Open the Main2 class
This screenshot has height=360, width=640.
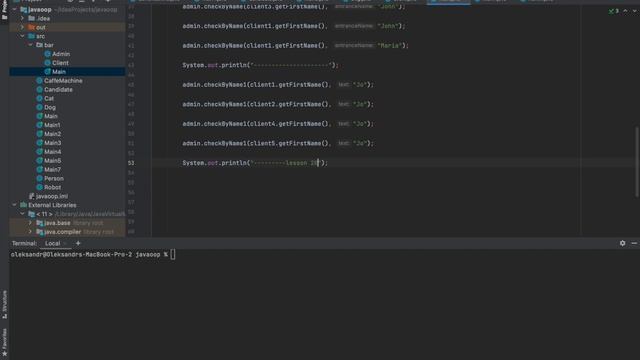click(x=52, y=134)
